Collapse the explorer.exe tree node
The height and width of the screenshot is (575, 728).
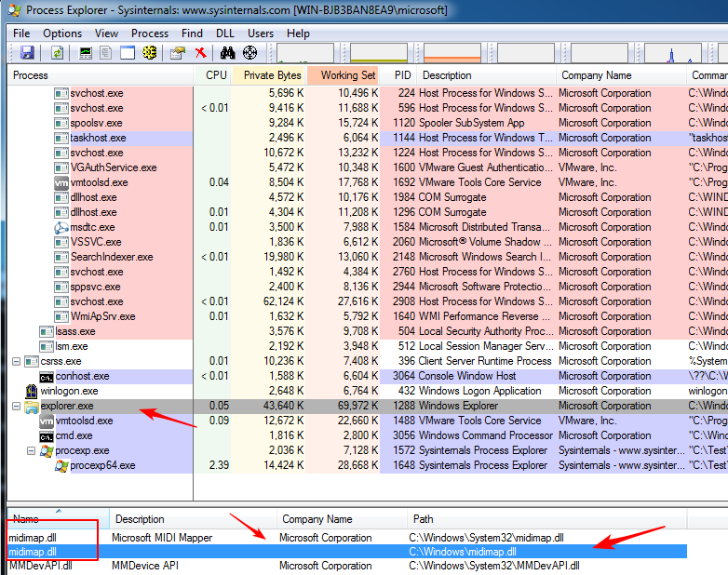click(17, 406)
